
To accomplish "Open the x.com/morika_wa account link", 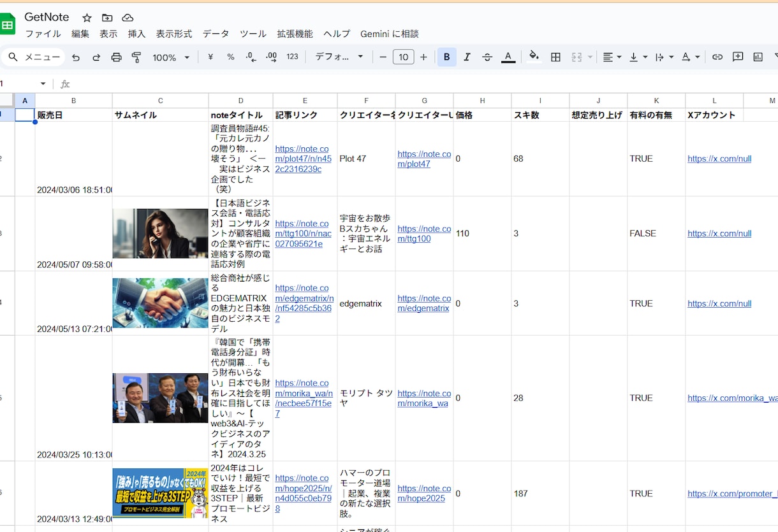I will [x=732, y=398].
